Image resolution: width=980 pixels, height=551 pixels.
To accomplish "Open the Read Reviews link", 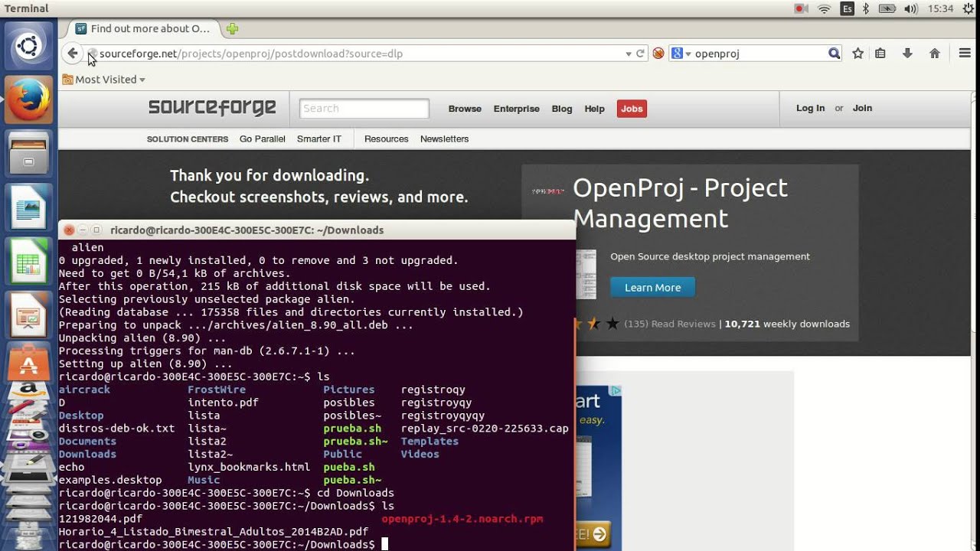I will click(683, 324).
